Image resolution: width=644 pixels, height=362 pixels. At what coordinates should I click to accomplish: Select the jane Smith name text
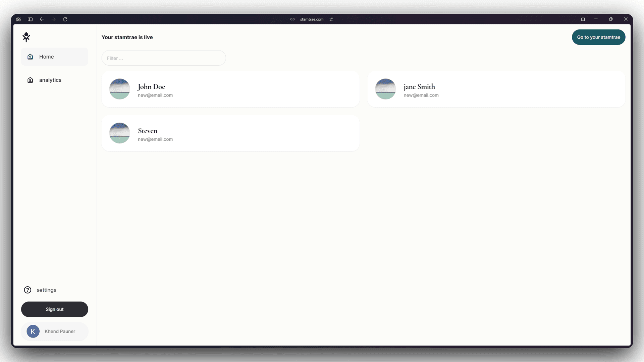(x=419, y=87)
